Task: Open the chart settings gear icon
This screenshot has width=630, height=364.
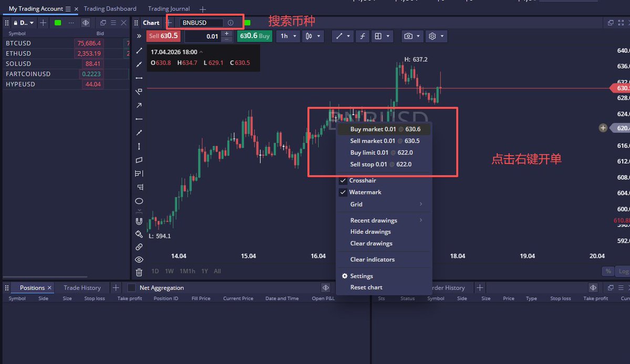Action: click(432, 36)
